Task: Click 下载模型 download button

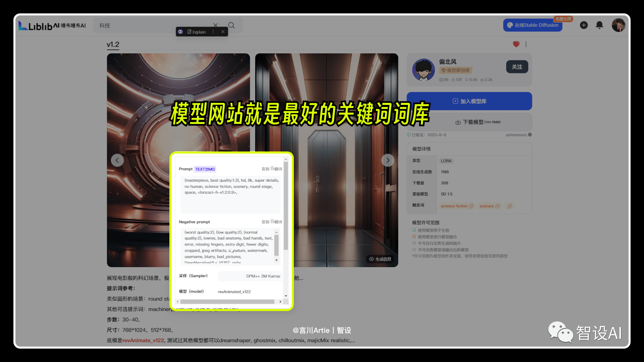Action: 469,122
